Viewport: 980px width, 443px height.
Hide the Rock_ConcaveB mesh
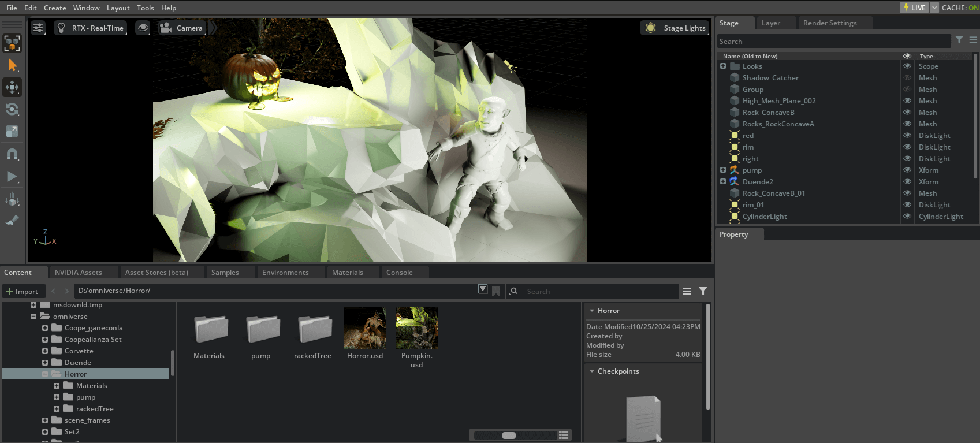tap(907, 112)
